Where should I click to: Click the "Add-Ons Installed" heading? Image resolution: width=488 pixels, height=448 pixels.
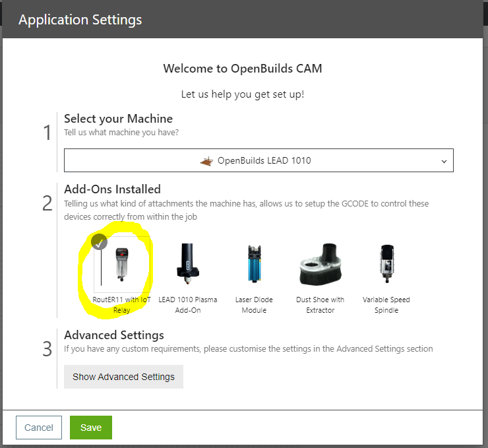coord(112,189)
